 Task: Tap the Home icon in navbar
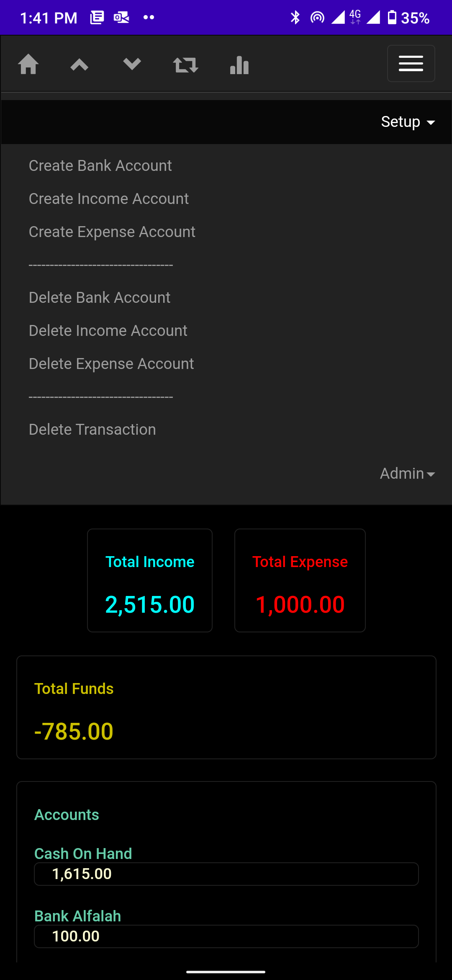pyautogui.click(x=28, y=64)
